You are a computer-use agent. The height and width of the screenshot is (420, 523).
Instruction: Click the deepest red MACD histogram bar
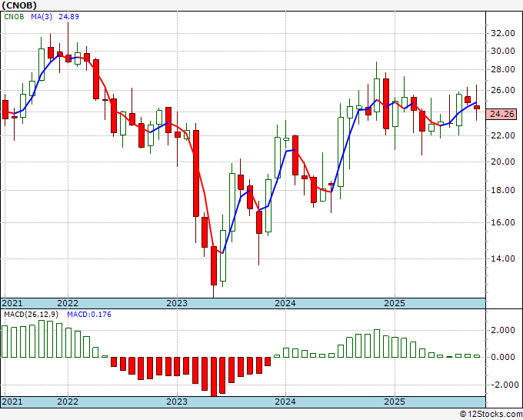click(x=214, y=377)
